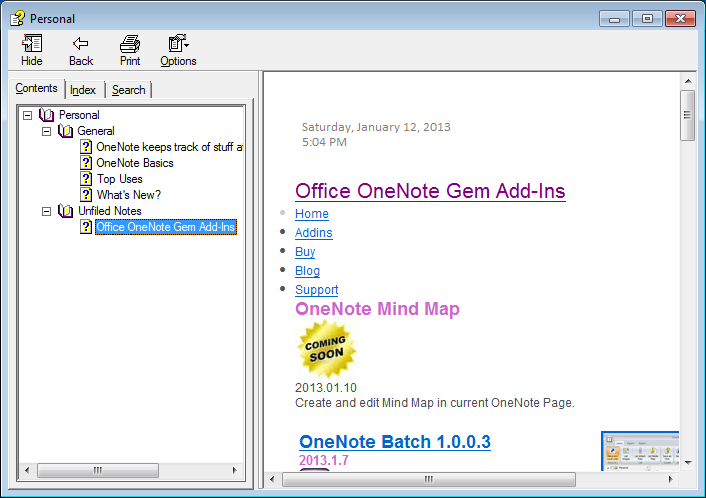
Task: Click content pane scroll right arrow
Action: coord(670,479)
